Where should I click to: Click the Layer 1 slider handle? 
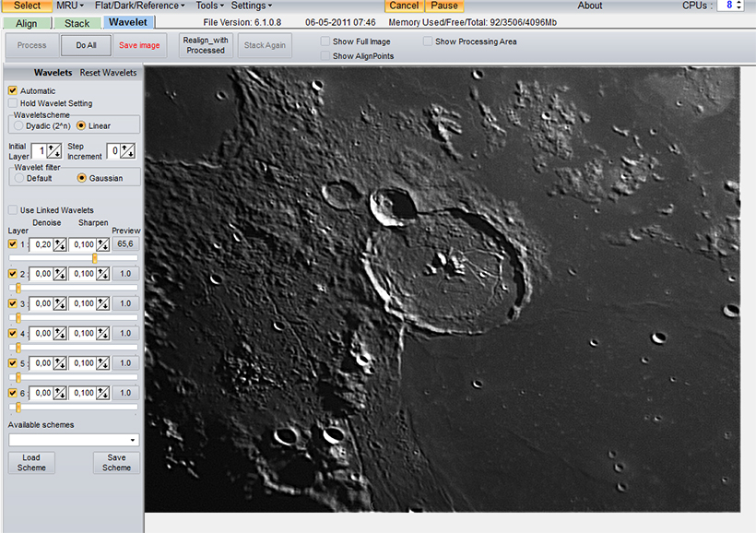[x=94, y=258]
